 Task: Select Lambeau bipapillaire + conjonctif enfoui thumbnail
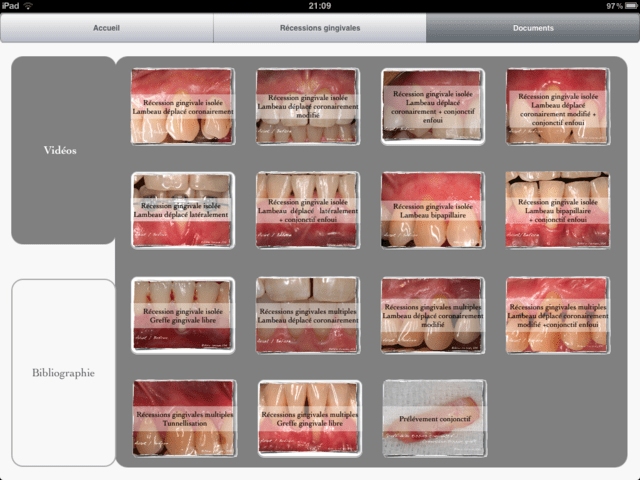click(x=557, y=211)
